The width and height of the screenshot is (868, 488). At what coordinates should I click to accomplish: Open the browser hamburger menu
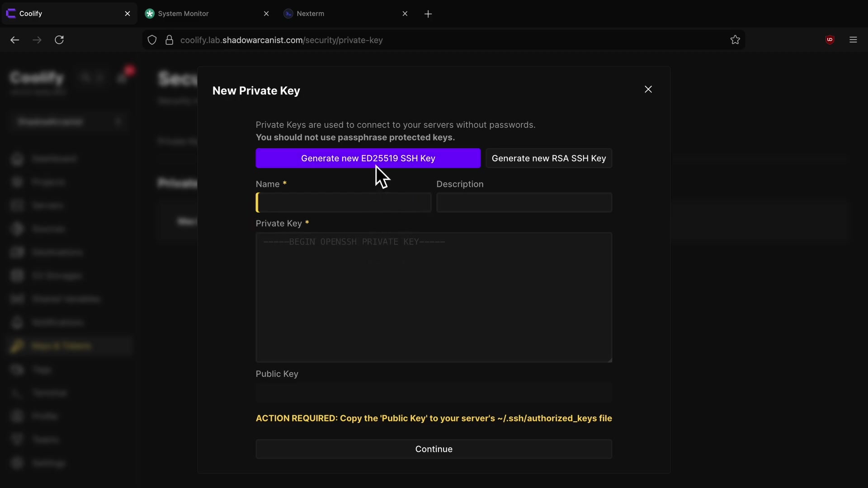pos(853,40)
